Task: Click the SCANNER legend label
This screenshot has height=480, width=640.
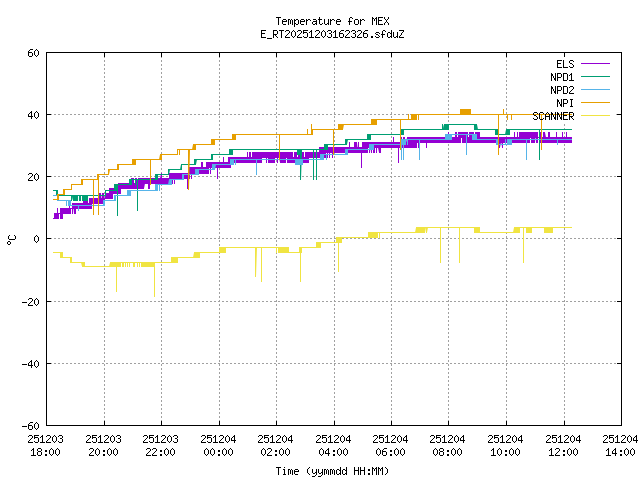Action: tap(553, 116)
